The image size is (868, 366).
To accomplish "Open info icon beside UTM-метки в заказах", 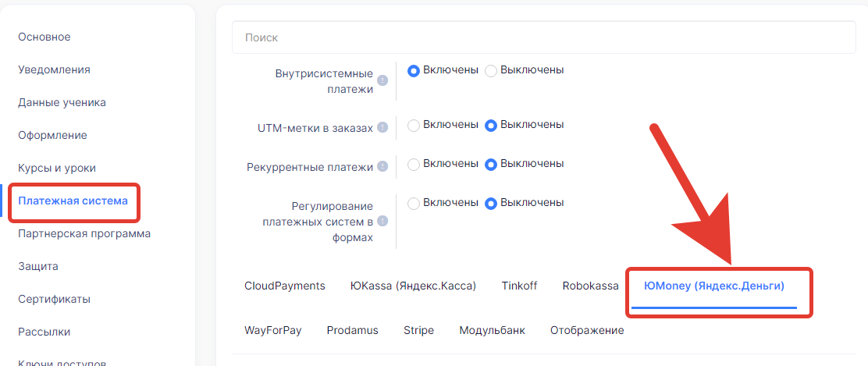I will [x=382, y=127].
